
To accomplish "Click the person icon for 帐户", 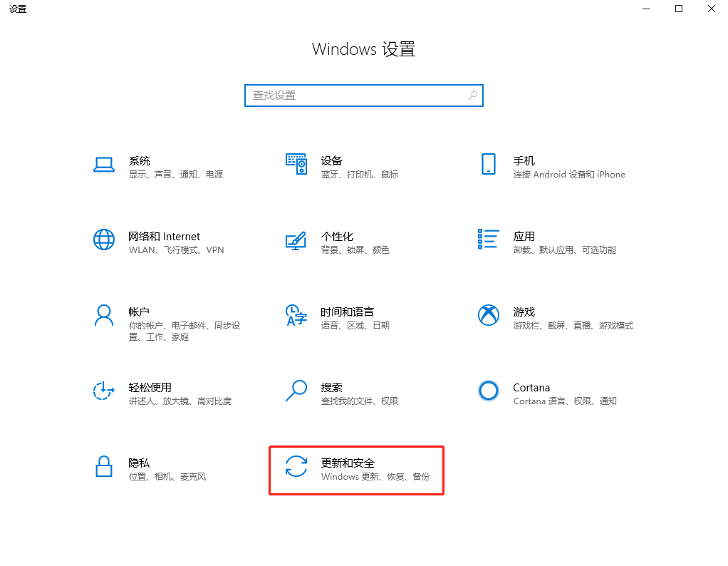I will (104, 315).
